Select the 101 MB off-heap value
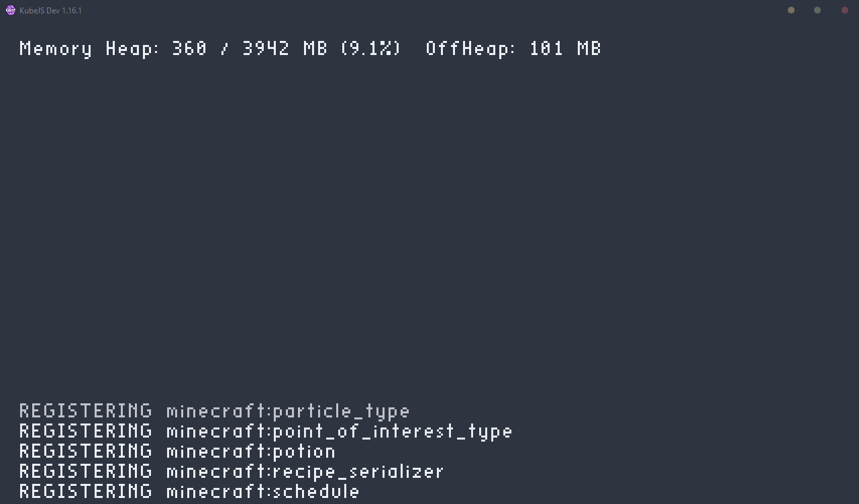 click(565, 49)
